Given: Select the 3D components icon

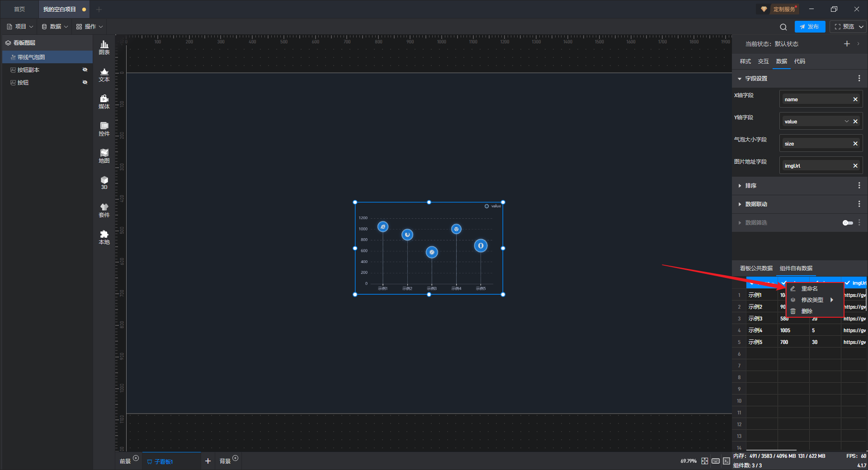Looking at the screenshot, I should coord(104,183).
